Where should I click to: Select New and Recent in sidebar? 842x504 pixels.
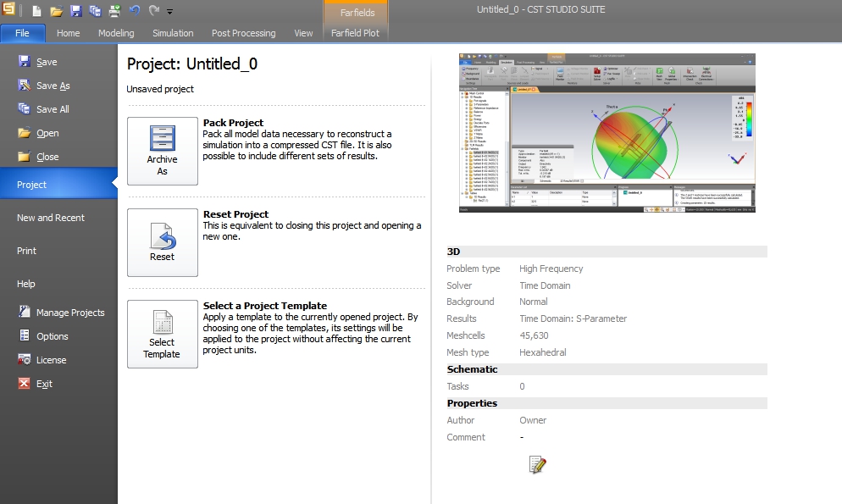pyautogui.click(x=51, y=218)
